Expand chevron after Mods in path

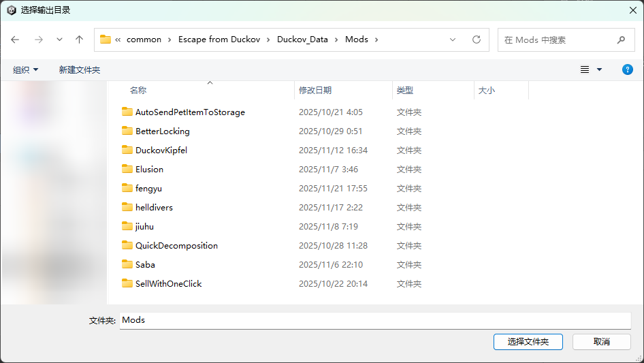pos(376,40)
